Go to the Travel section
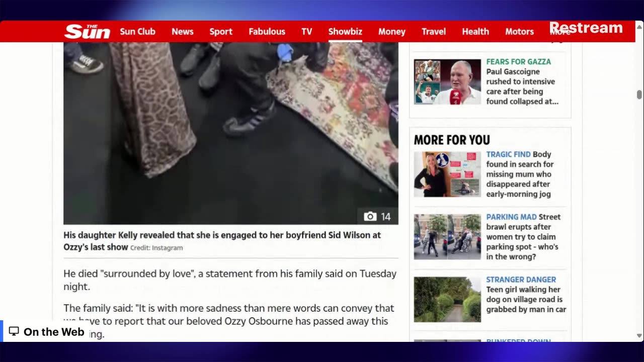 (x=433, y=31)
